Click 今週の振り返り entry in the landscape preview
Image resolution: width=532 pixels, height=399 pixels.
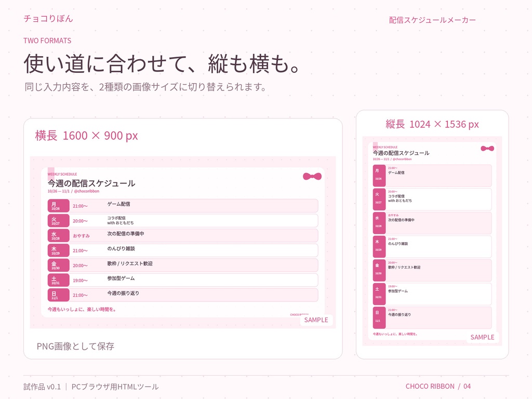tap(123, 293)
